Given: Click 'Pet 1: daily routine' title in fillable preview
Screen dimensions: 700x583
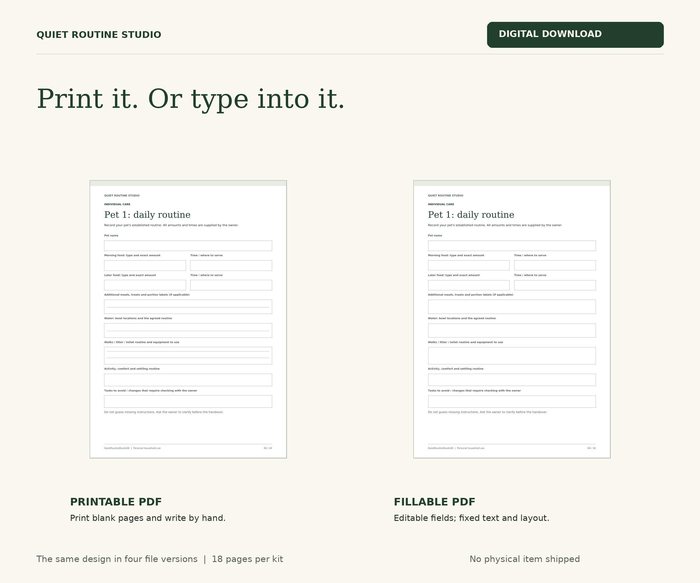Looking at the screenshot, I should [x=471, y=215].
